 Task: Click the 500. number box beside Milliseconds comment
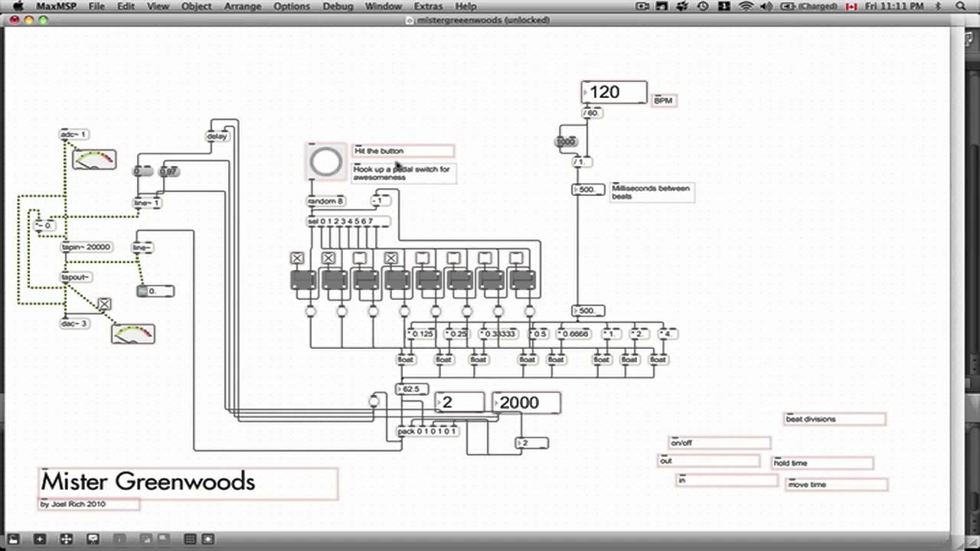tap(588, 190)
